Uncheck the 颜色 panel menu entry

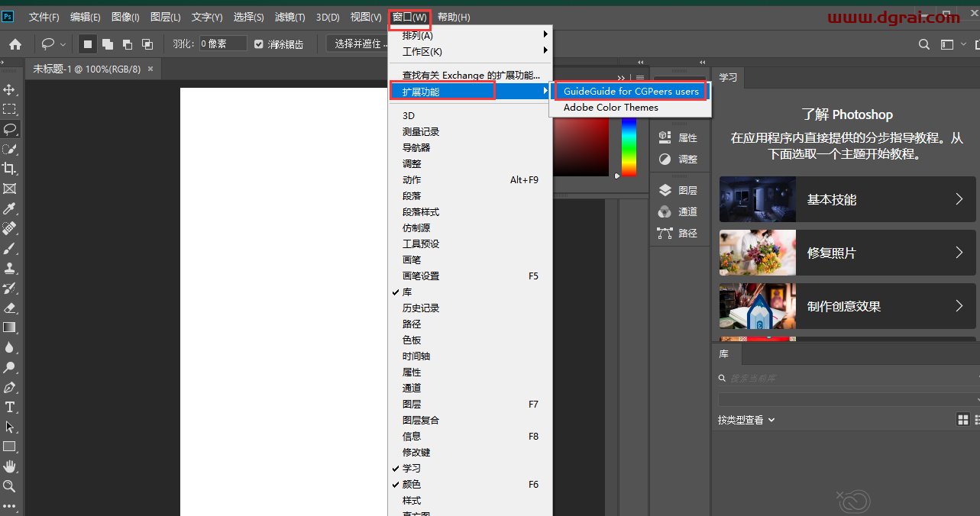coord(412,485)
